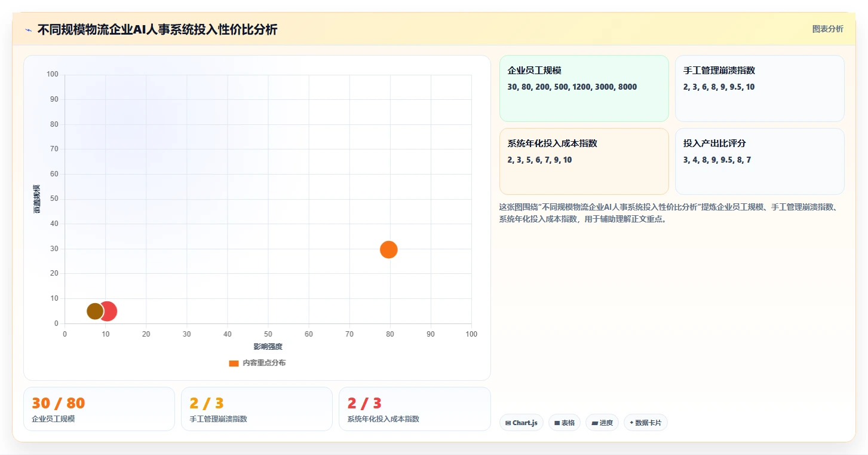Click the Chart.js tag chip
Screen dimensions: 868x455
pyautogui.click(x=521, y=423)
